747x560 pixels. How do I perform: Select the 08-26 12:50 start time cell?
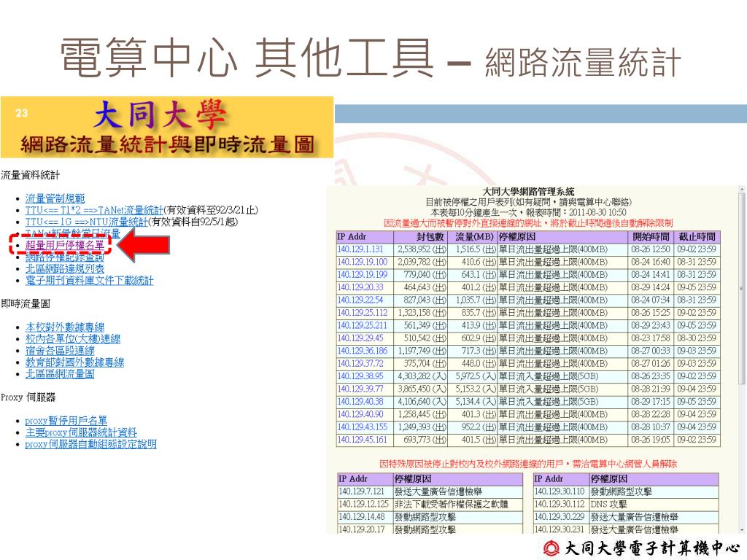pyautogui.click(x=650, y=249)
